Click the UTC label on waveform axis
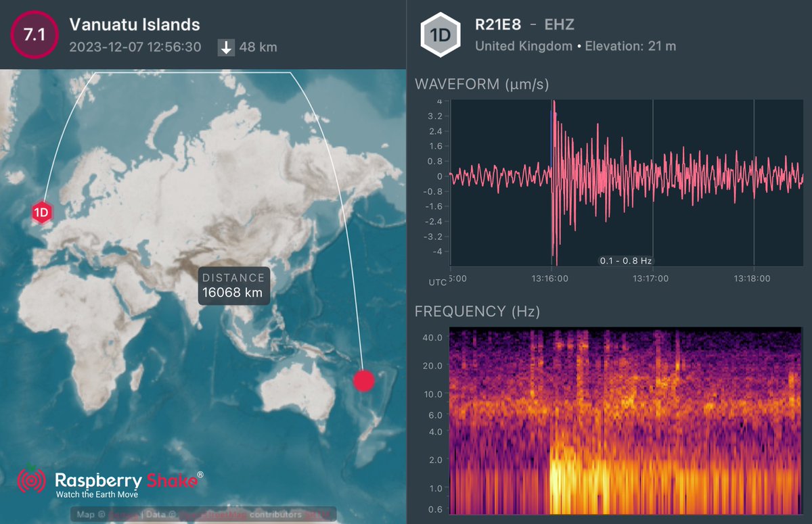Screen dimensions: 812x524 (x=437, y=281)
